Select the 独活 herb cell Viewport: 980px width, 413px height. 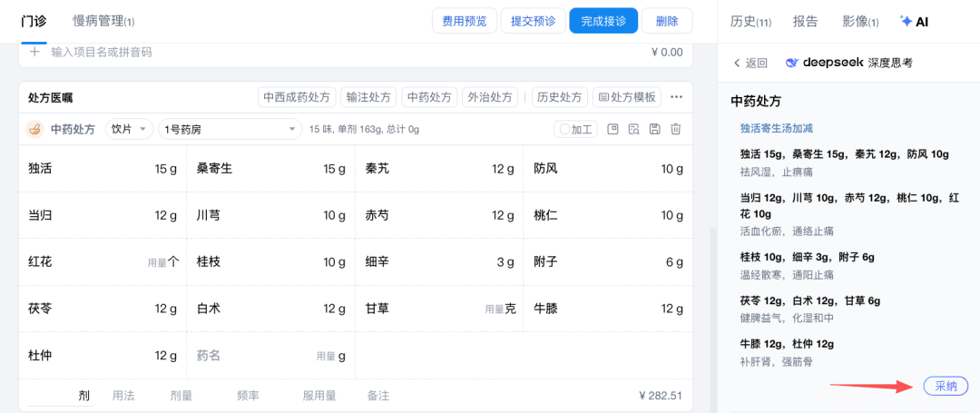point(103,169)
